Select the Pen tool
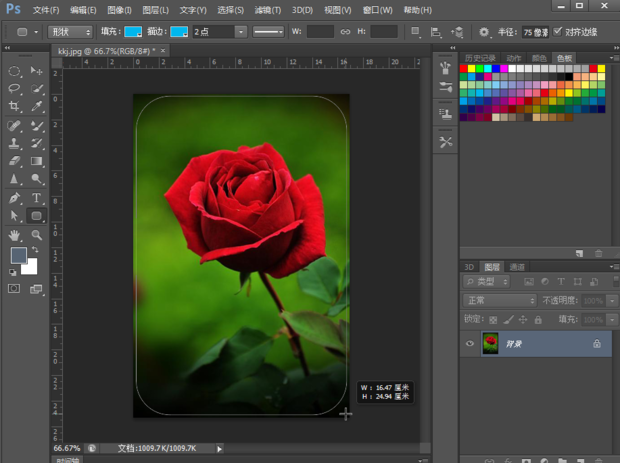The image size is (620, 463). (15, 197)
